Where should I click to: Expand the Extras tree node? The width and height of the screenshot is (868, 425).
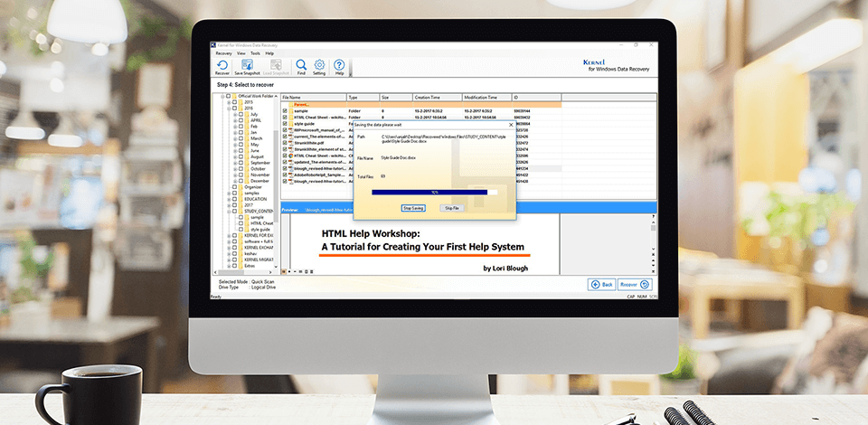[229, 266]
